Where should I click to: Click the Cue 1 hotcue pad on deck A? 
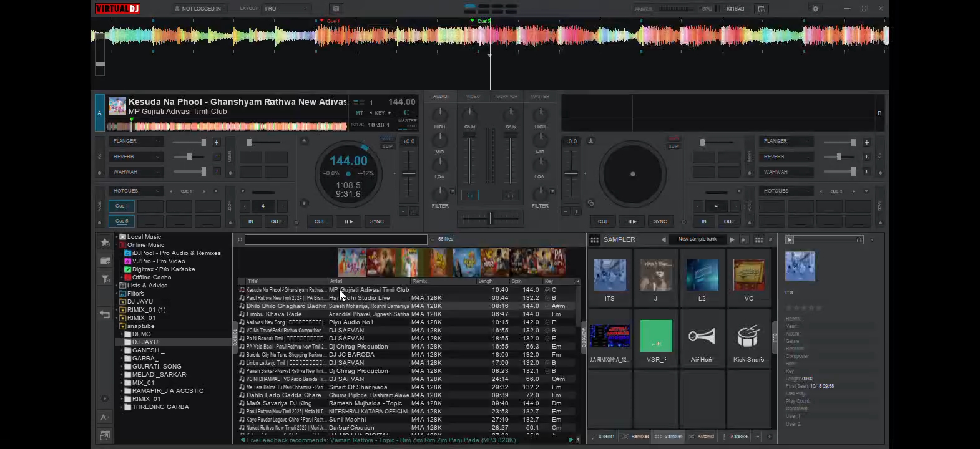(x=122, y=206)
